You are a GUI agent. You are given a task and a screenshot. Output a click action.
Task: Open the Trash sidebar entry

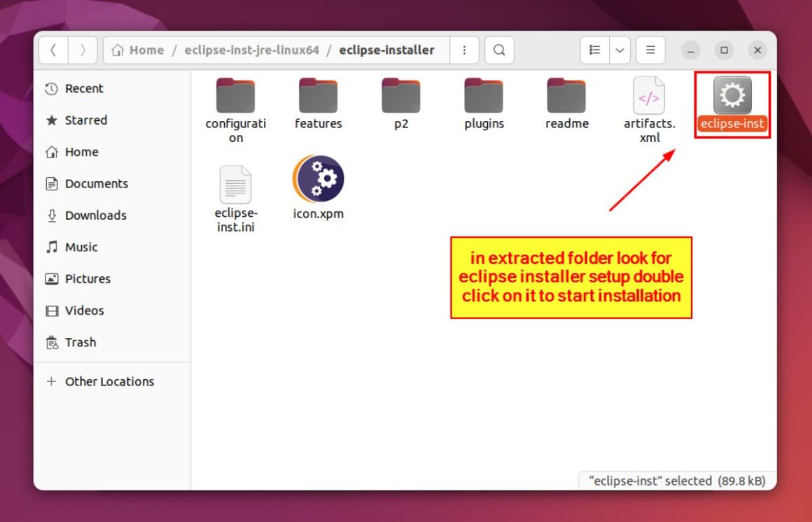coord(80,342)
